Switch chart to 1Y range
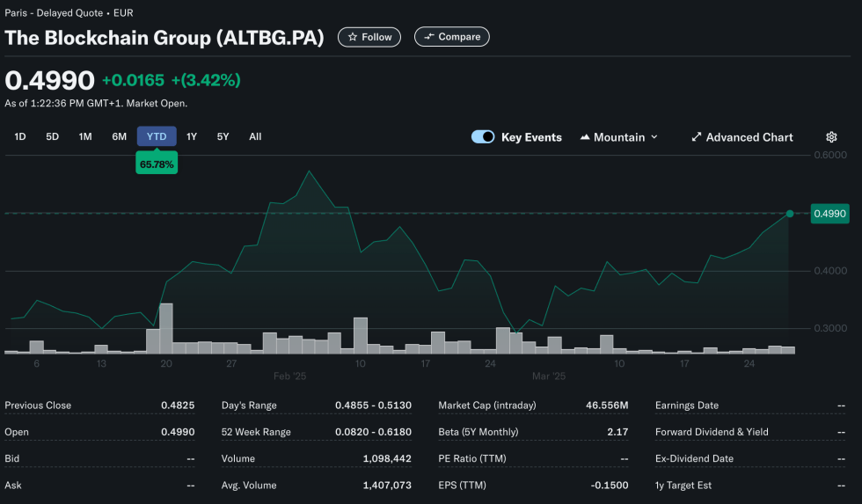Viewport: 862px width, 504px height. [192, 136]
